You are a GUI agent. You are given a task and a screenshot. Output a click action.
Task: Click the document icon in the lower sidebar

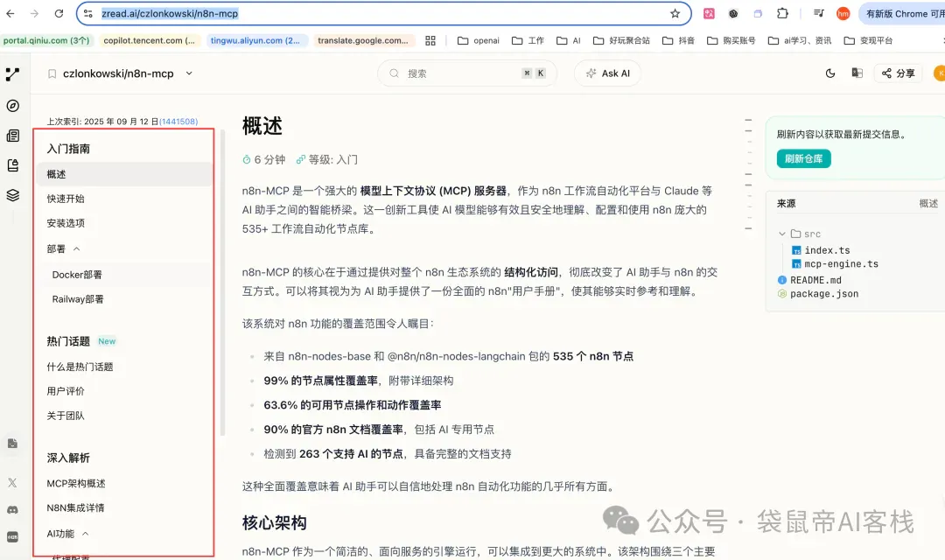coord(12,444)
